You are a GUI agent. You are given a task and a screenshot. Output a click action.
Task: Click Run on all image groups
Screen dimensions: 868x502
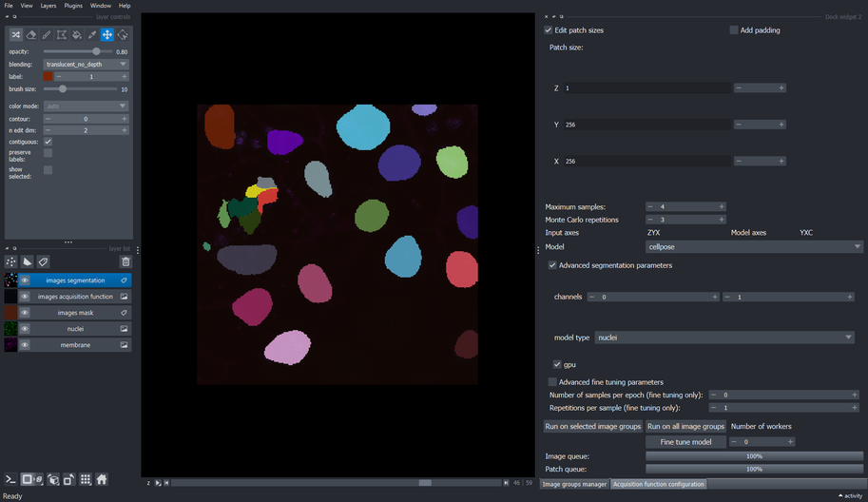pos(685,426)
